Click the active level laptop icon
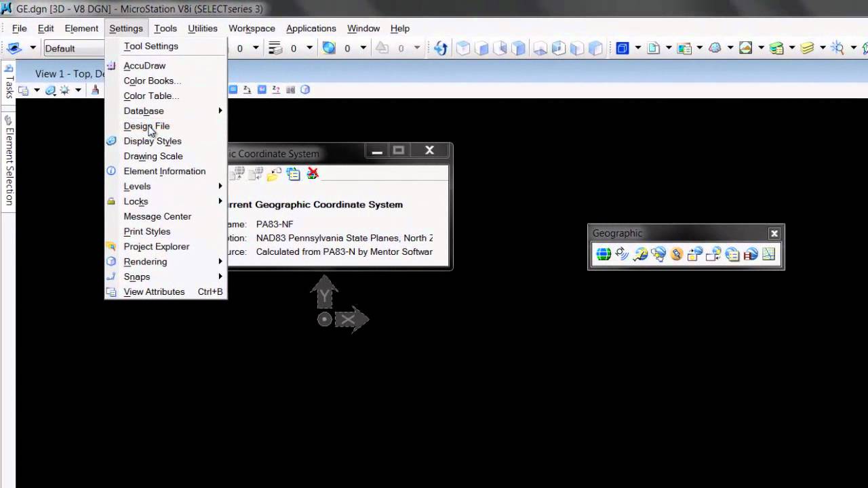868x488 pixels. pos(14,48)
